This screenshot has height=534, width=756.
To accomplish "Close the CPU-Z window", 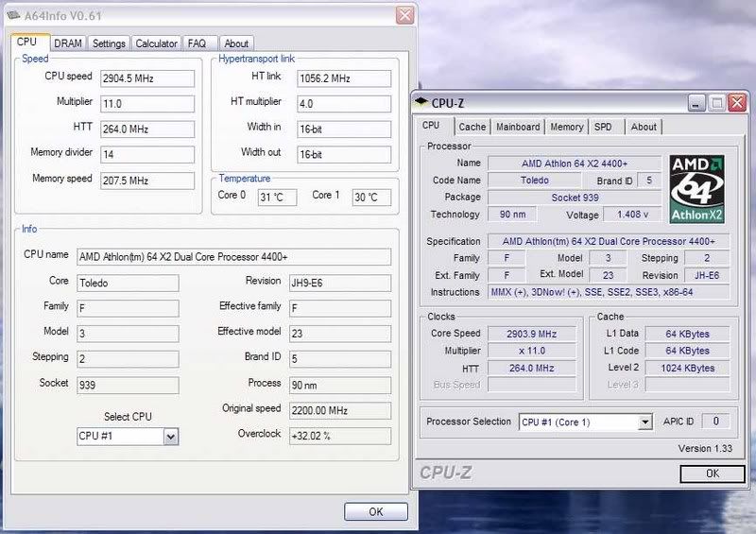I will click(x=737, y=103).
